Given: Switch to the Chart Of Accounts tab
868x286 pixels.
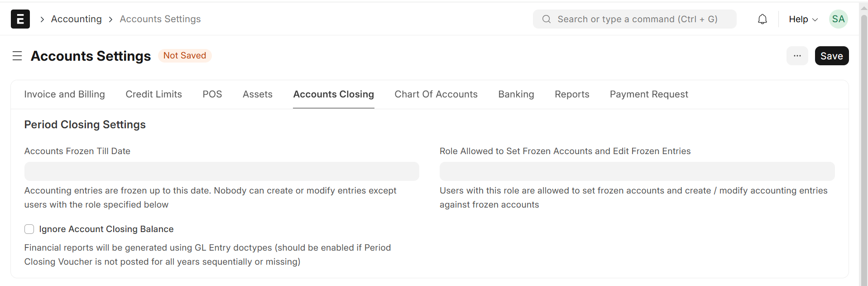Looking at the screenshot, I should (x=436, y=94).
